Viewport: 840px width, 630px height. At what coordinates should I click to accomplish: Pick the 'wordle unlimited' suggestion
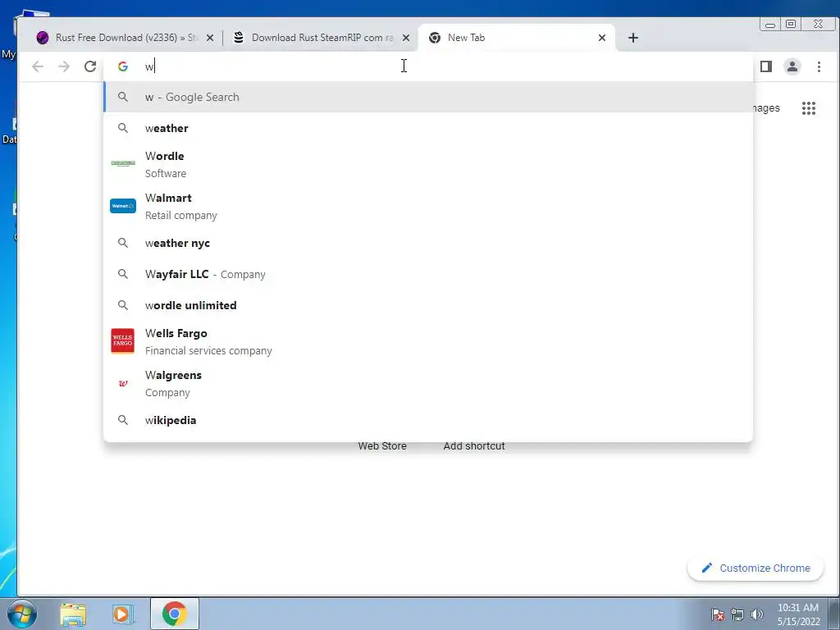tap(428, 305)
